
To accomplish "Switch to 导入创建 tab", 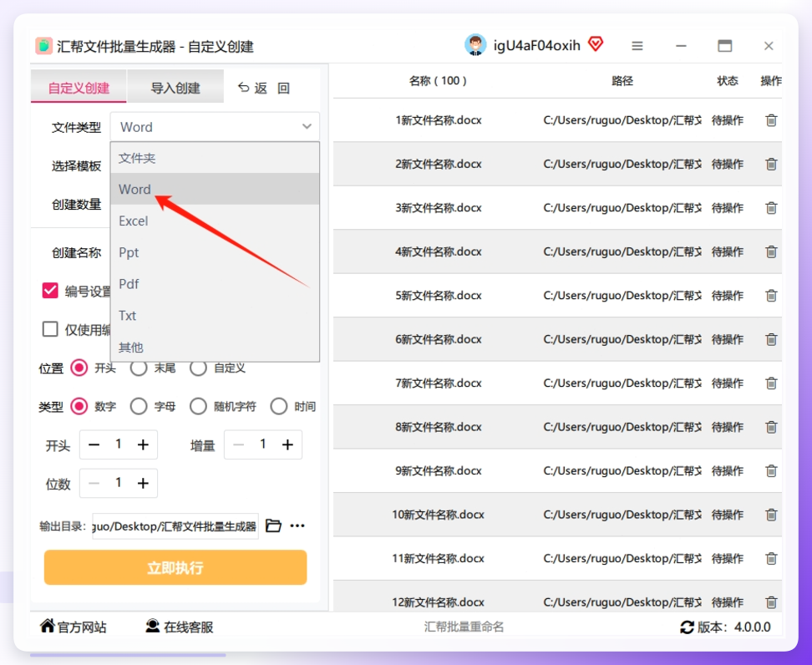I will point(175,88).
